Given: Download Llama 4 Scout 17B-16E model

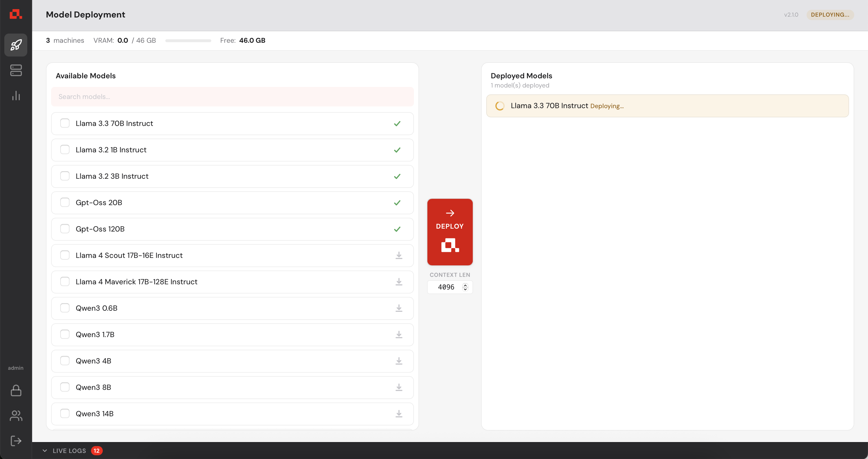Looking at the screenshot, I should 399,255.
